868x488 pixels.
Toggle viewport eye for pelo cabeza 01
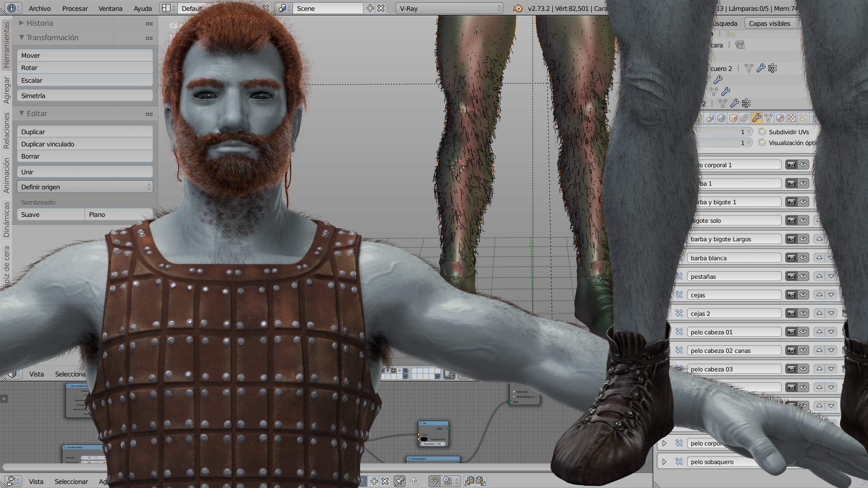pos(803,332)
